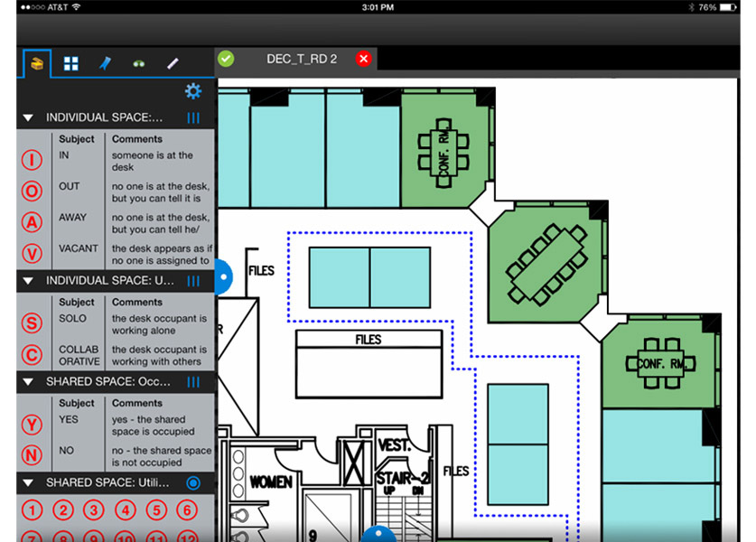The width and height of the screenshot is (756, 542).
Task: Toggle column view on first INDIVIDUAL SPACE header
Action: 192,117
